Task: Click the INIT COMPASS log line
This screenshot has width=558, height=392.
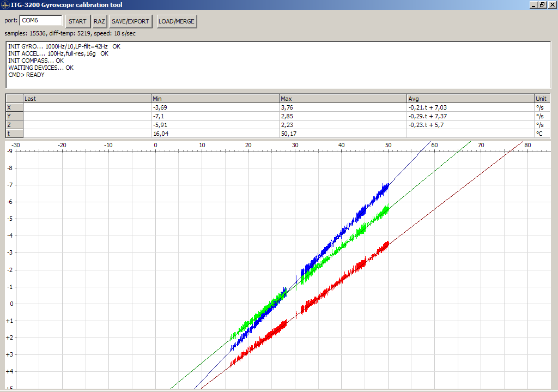Action: 36,61
